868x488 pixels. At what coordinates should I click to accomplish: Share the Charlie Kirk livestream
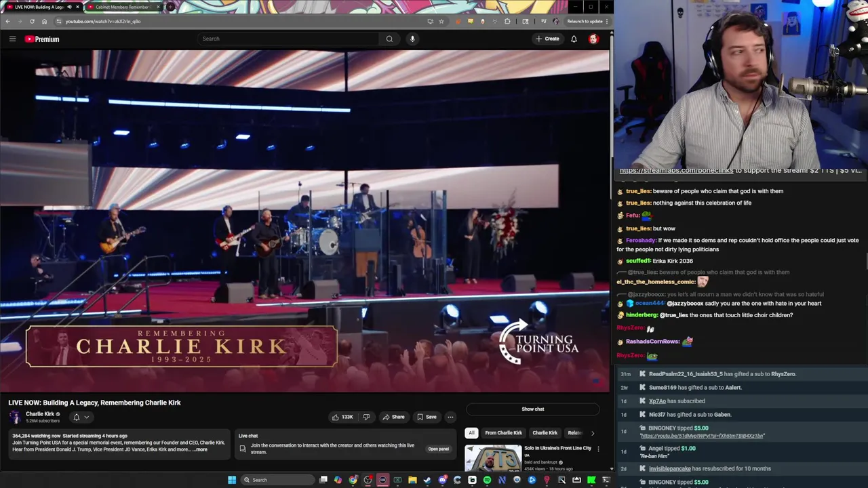click(x=393, y=417)
